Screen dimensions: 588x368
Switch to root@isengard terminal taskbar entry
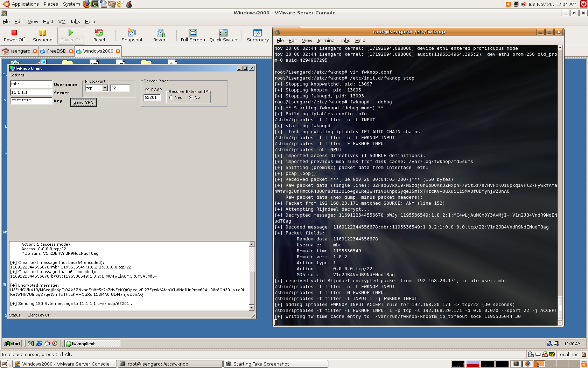click(x=170, y=364)
